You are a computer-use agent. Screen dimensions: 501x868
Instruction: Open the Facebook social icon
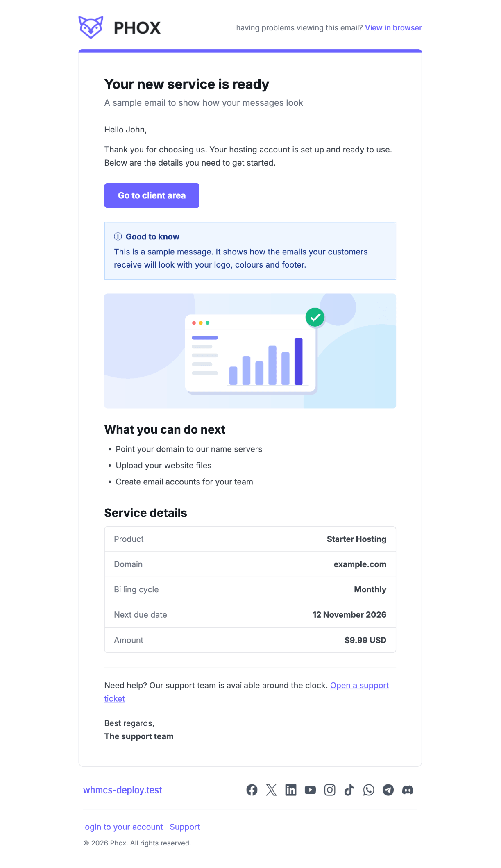tap(252, 790)
